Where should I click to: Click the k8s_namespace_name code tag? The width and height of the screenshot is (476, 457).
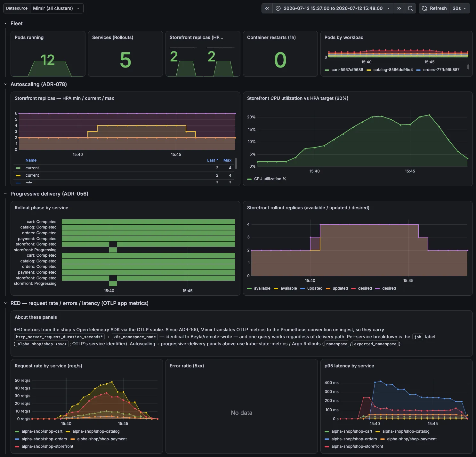tap(134, 337)
